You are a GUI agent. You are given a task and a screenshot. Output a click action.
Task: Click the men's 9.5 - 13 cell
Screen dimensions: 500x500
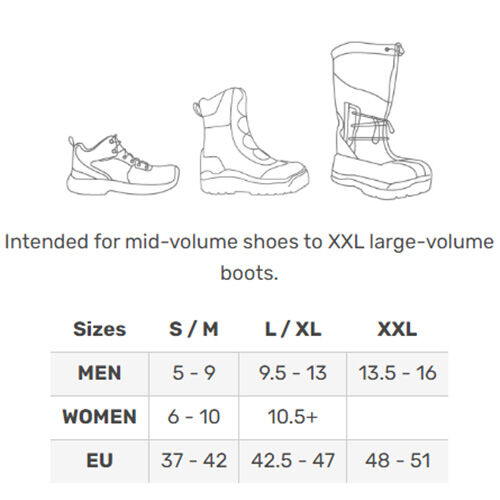tap(293, 374)
